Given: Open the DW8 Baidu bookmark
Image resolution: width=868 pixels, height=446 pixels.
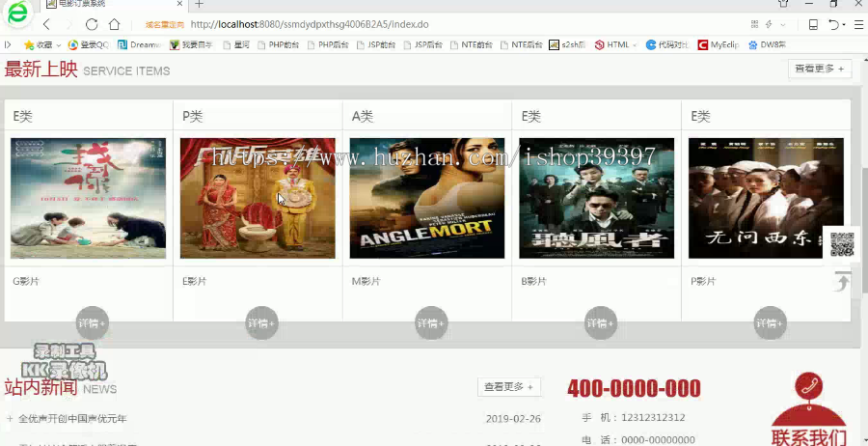Looking at the screenshot, I should point(767,44).
